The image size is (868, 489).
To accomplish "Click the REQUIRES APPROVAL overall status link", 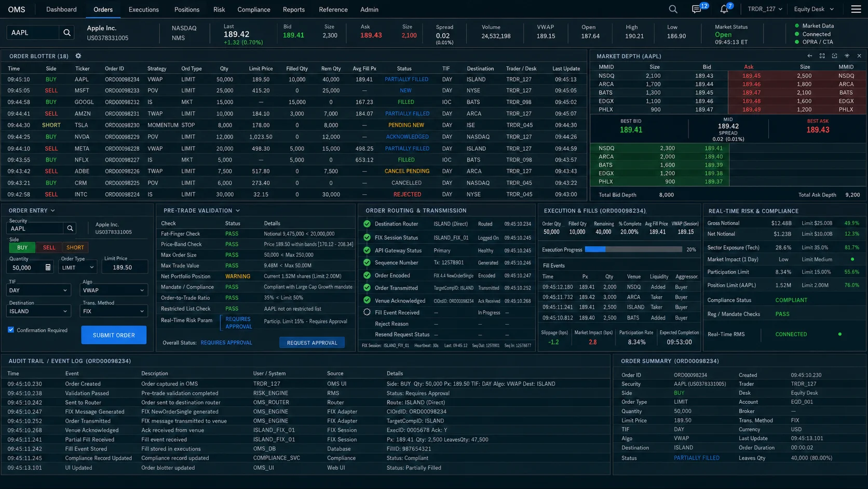I will 226,342.
